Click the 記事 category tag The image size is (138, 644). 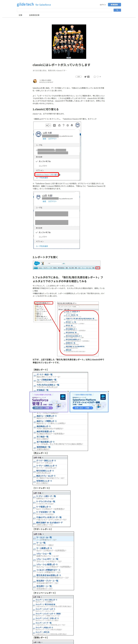click(79, 77)
